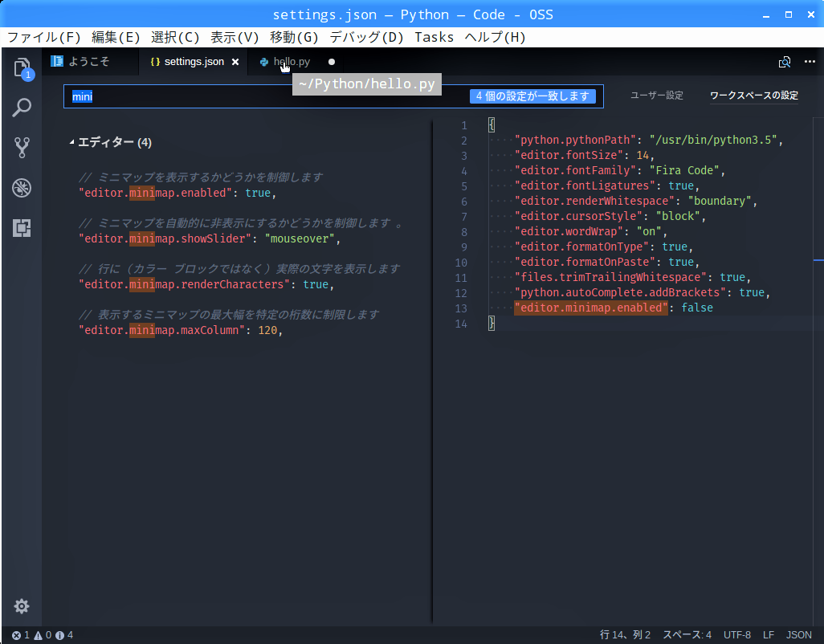
Task: Open the 表示(V) menu
Action: click(235, 37)
